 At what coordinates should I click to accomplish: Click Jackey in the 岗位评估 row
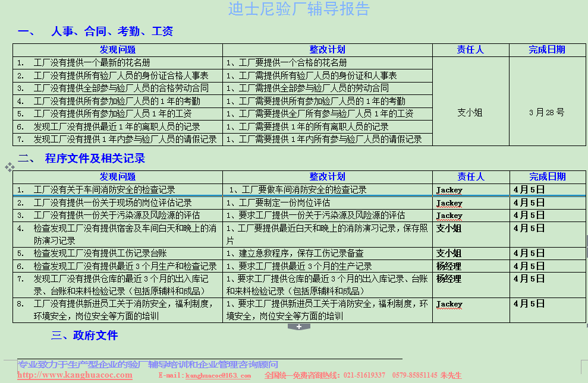449,203
